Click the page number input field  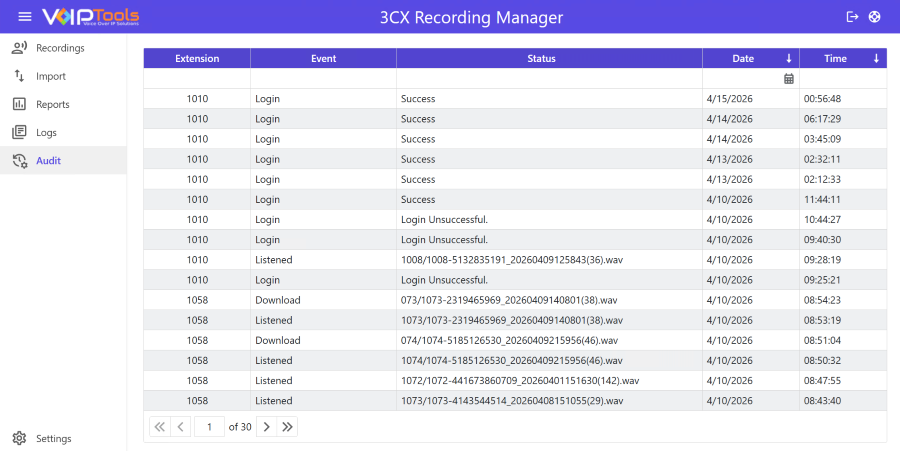[x=210, y=427]
